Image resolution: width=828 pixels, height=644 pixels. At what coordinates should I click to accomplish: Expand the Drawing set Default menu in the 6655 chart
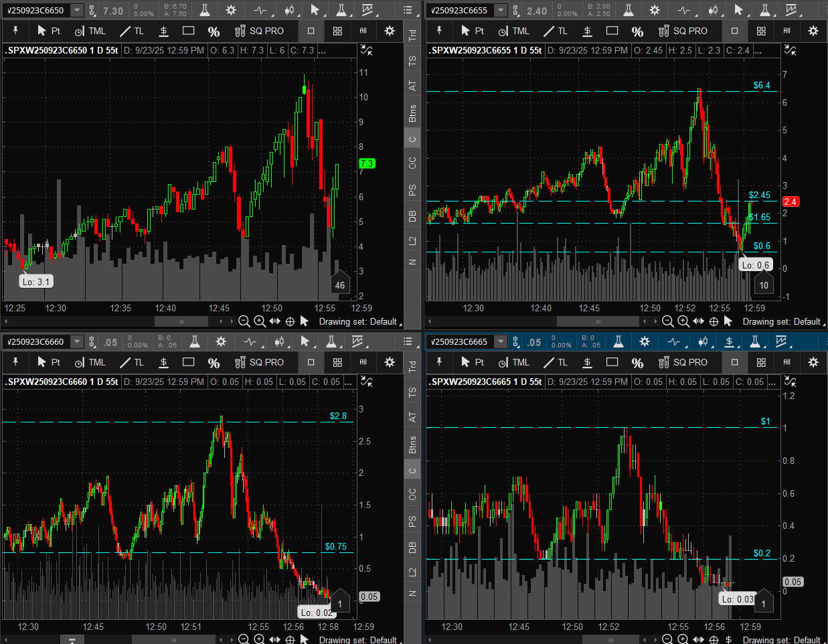point(784,322)
